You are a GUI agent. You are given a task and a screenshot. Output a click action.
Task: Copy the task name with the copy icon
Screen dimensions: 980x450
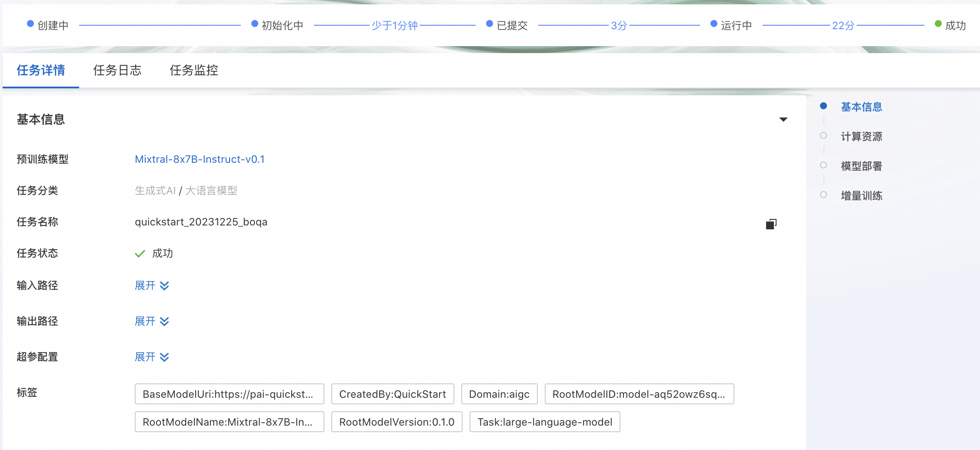[771, 224]
